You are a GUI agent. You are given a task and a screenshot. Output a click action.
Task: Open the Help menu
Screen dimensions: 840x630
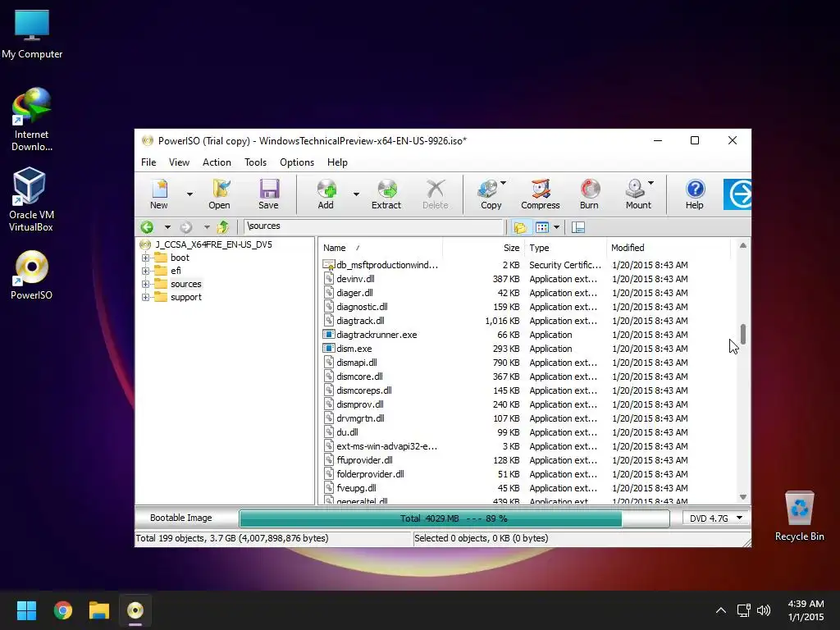(x=337, y=162)
